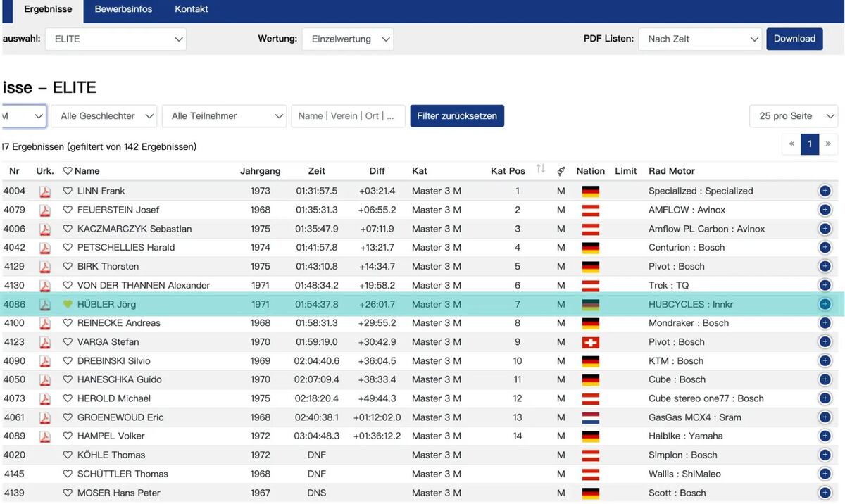Switch to the Kontakt tab
The width and height of the screenshot is (845, 504).
[x=192, y=9]
